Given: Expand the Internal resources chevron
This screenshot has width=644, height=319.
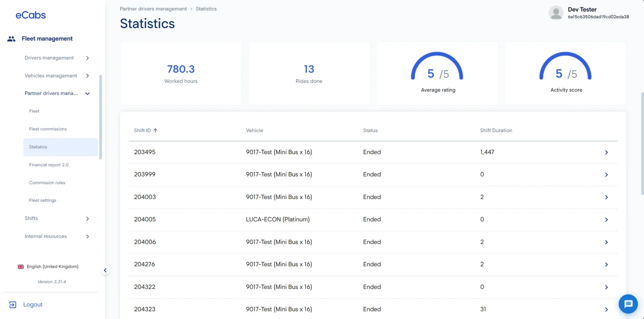Looking at the screenshot, I should click(x=87, y=236).
